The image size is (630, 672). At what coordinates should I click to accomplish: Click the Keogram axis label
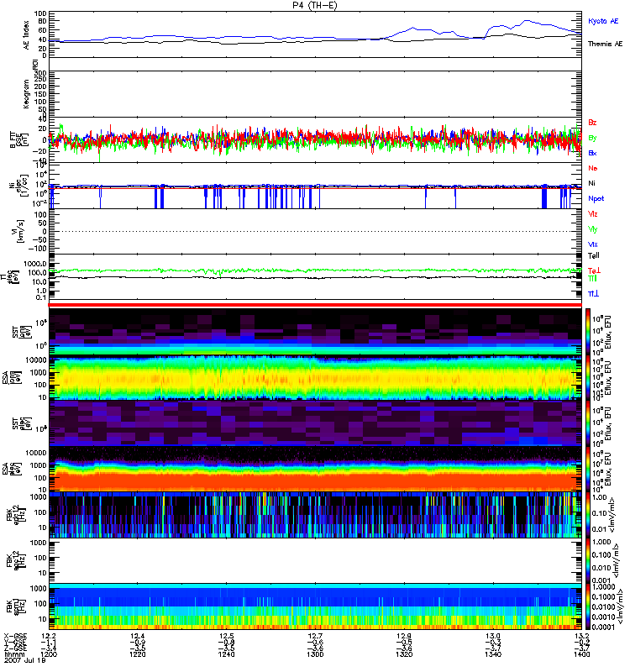(27, 93)
